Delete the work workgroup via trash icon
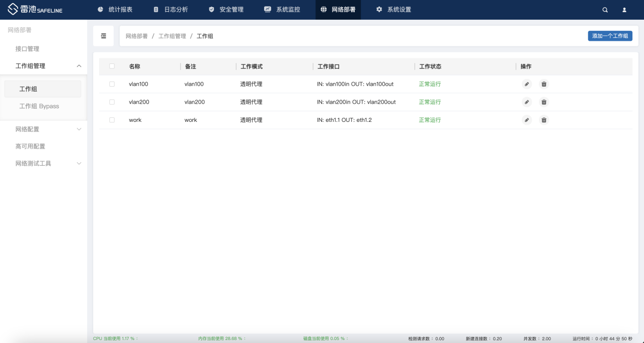 (x=544, y=120)
